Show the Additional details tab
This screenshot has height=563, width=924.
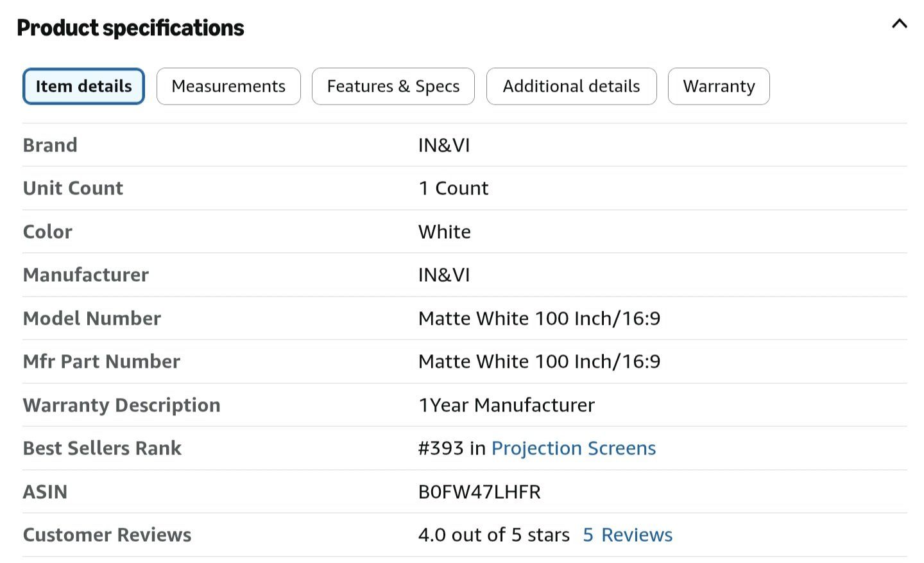(571, 86)
